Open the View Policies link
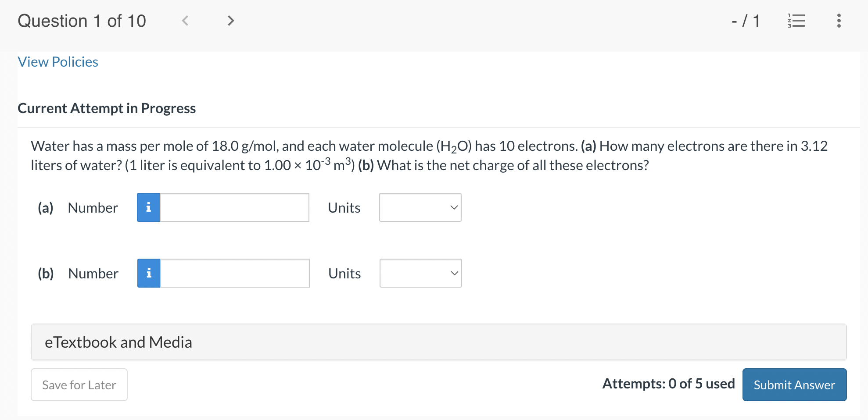 [58, 62]
